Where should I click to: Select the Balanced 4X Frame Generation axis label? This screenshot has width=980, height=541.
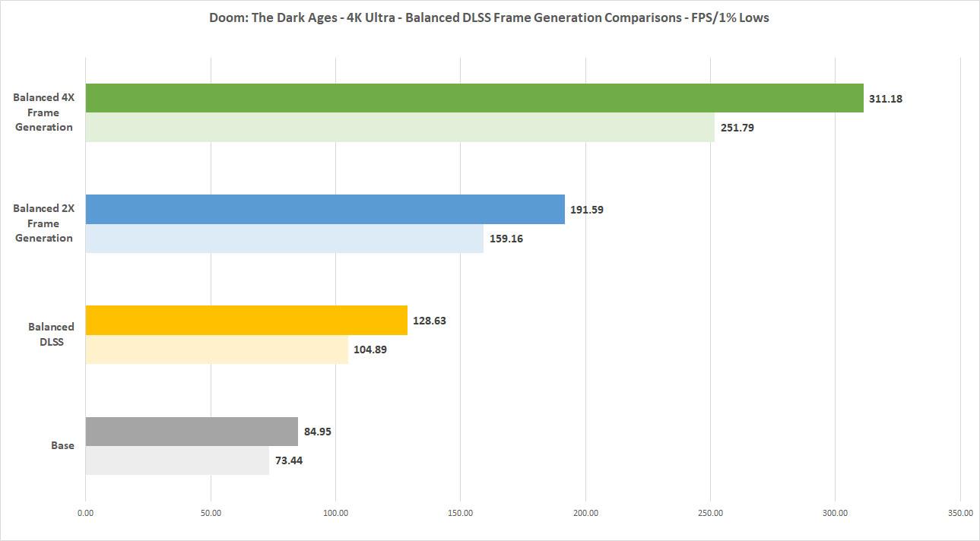click(x=43, y=112)
